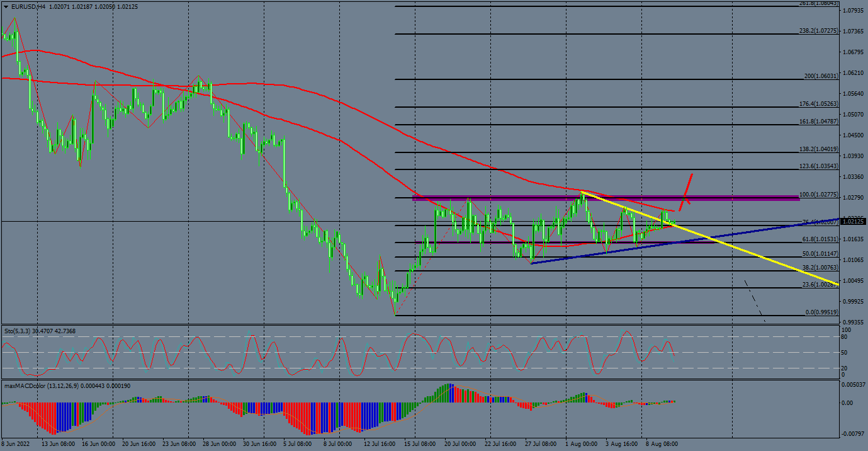Click the 80 level on the Stochastic scale

(x=845, y=337)
